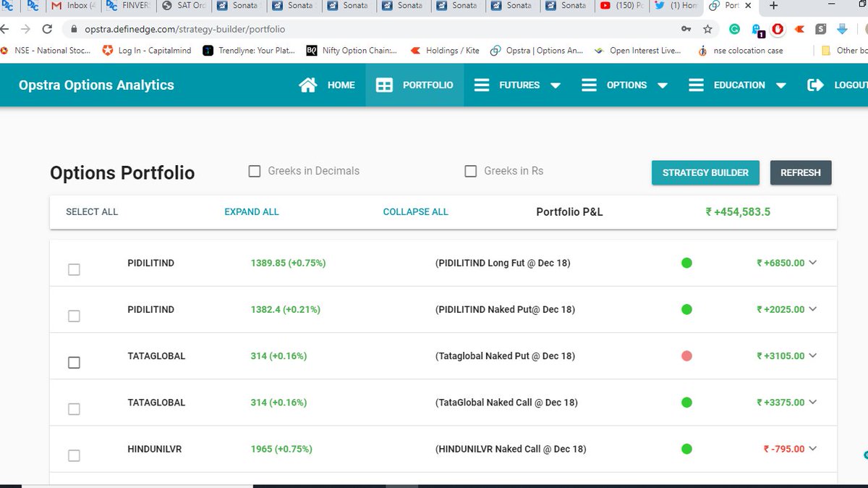The height and width of the screenshot is (488, 868).
Task: Click the Futures hamburger icon
Action: 481,85
